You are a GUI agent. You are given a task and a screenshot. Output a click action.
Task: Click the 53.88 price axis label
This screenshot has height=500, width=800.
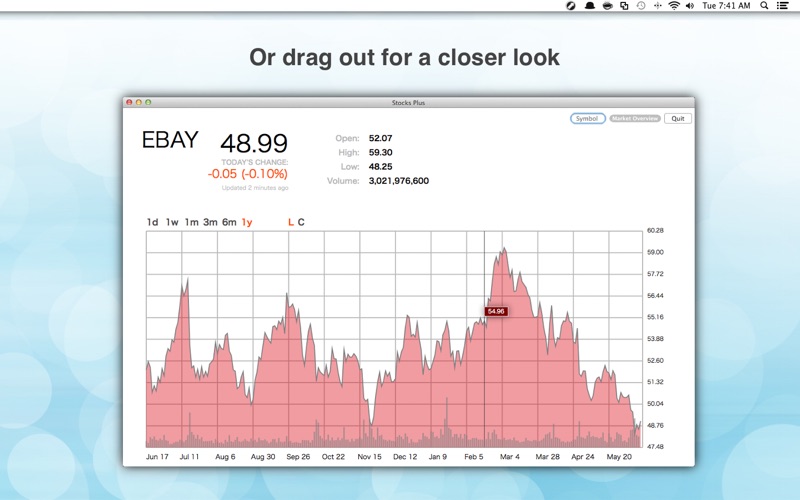click(655, 339)
